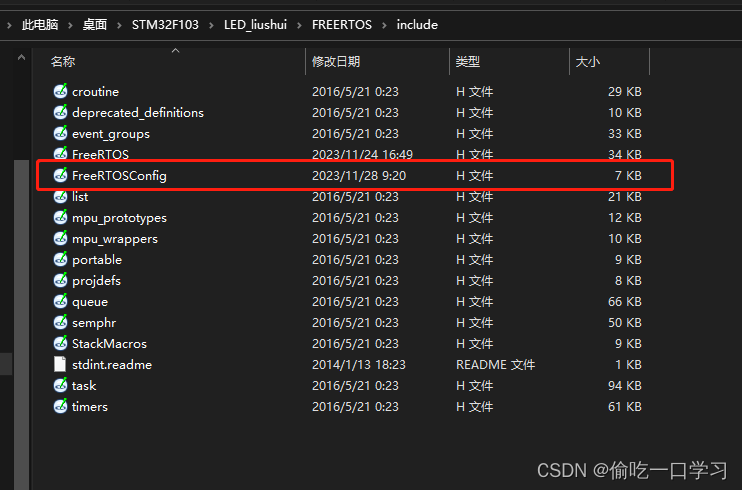Go to FREERTOS folder in breadcrumb
The image size is (742, 490).
pos(342,25)
